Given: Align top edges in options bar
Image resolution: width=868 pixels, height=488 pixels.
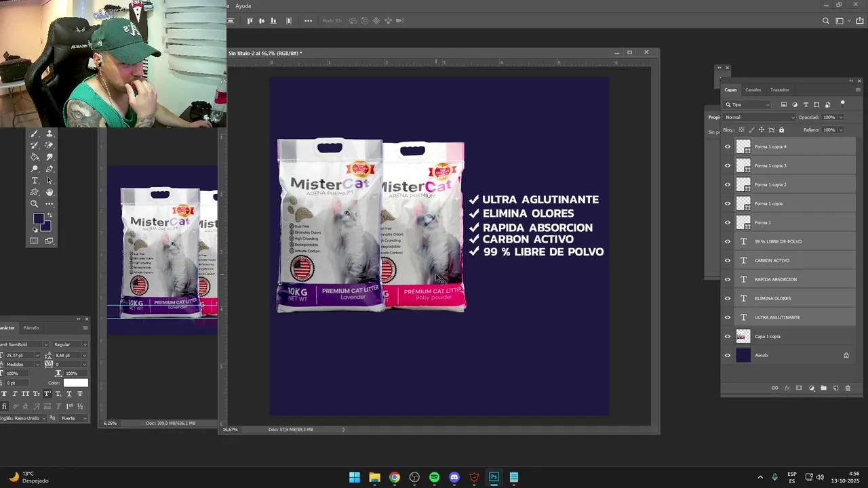Looking at the screenshot, I should coord(250,21).
